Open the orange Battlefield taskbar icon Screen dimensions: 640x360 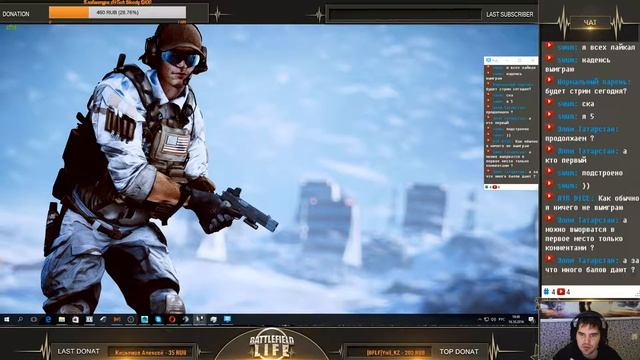click(117, 319)
